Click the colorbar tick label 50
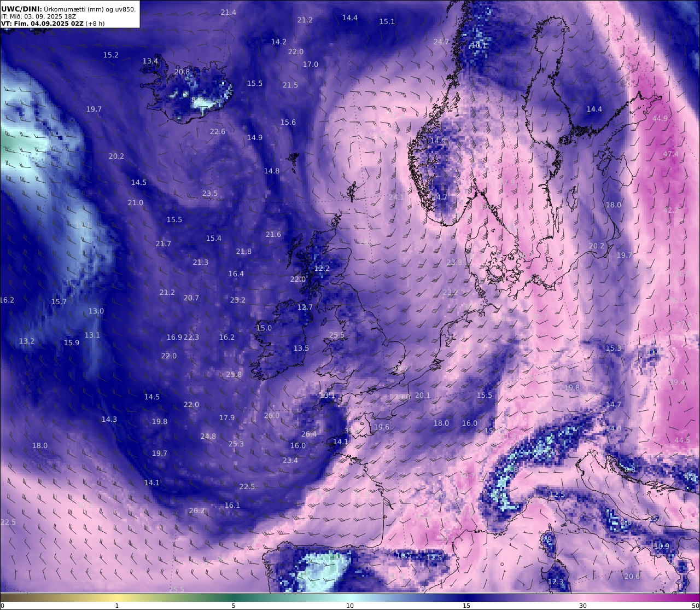 pos(695,606)
